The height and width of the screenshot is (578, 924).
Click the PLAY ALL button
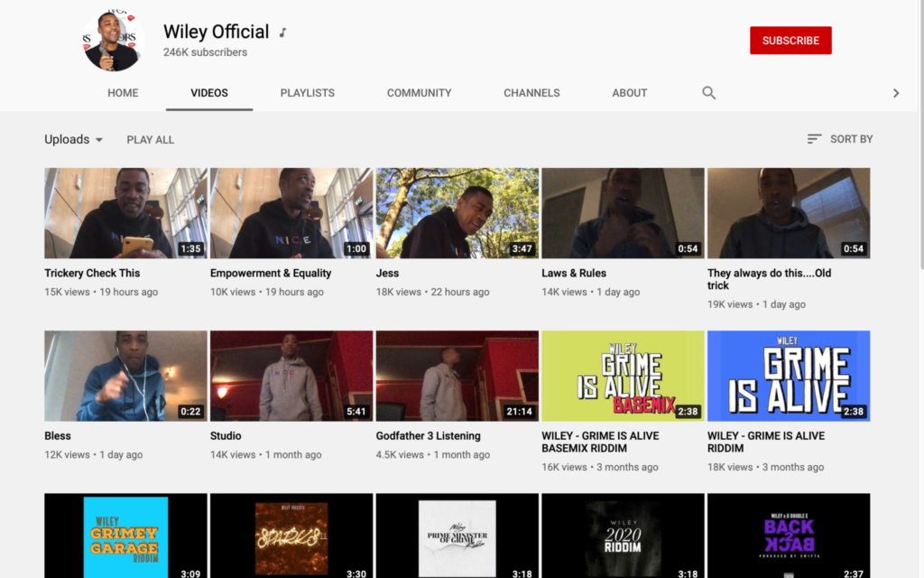pyautogui.click(x=151, y=140)
